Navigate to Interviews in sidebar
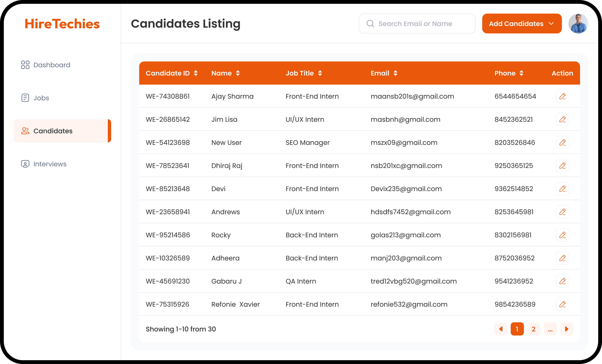Image resolution: width=602 pixels, height=364 pixels. [50, 164]
